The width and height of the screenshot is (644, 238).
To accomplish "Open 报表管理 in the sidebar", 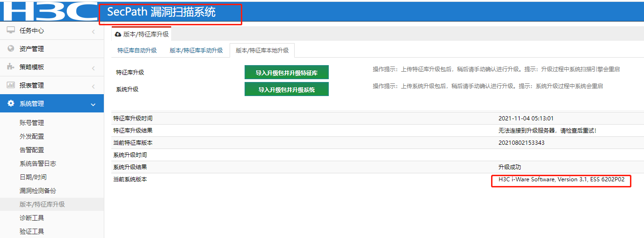I will click(x=32, y=85).
